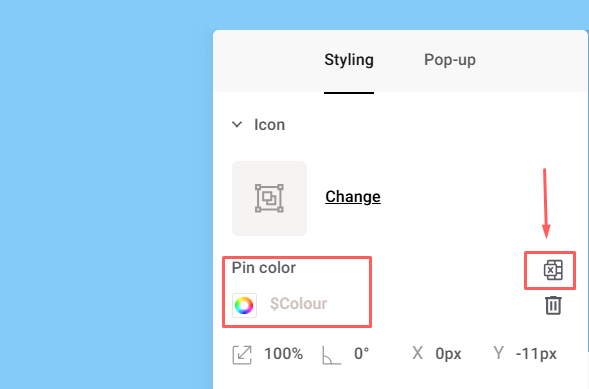The width and height of the screenshot is (589, 389).
Task: Click the blue map background area
Action: [105, 195]
